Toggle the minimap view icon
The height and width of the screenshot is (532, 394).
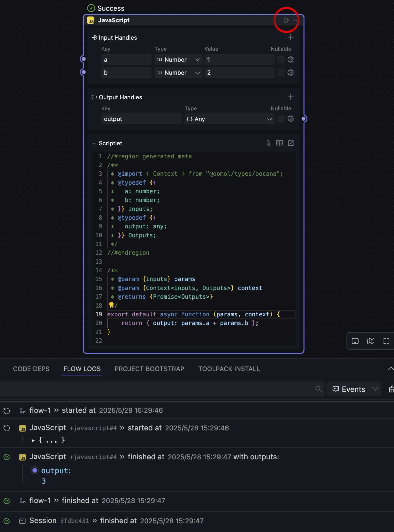click(371, 341)
